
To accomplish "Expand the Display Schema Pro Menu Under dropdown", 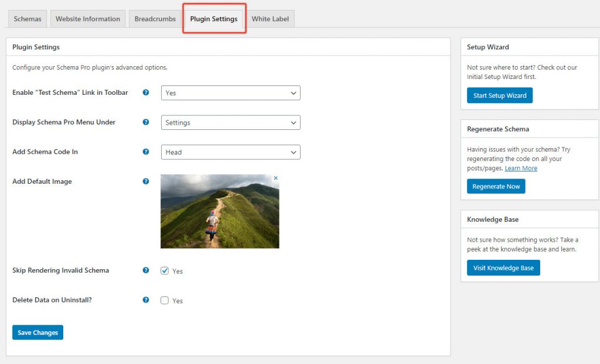I will tap(230, 122).
